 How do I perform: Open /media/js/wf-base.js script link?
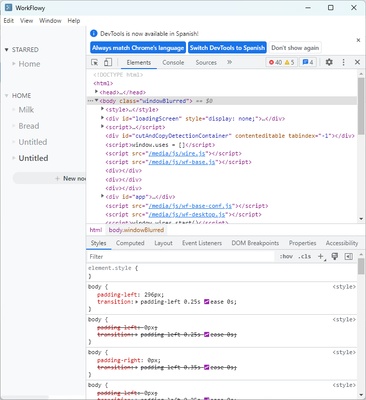pos(182,162)
